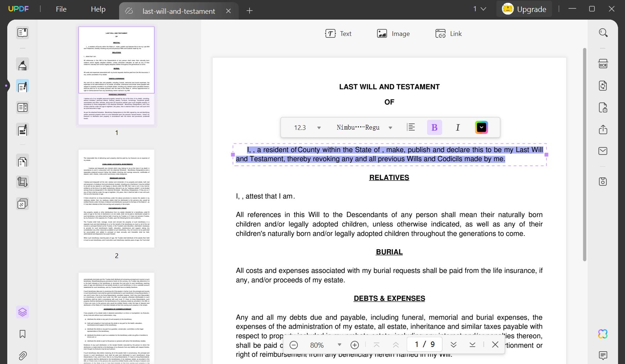625x364 pixels.
Task: Toggle bold formatting on the selected text
Action: 434,127
